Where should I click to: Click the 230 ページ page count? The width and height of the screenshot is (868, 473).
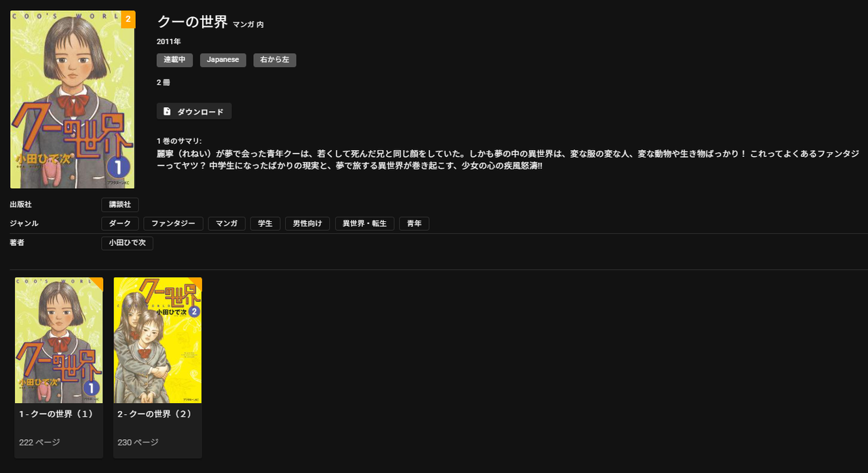click(138, 442)
